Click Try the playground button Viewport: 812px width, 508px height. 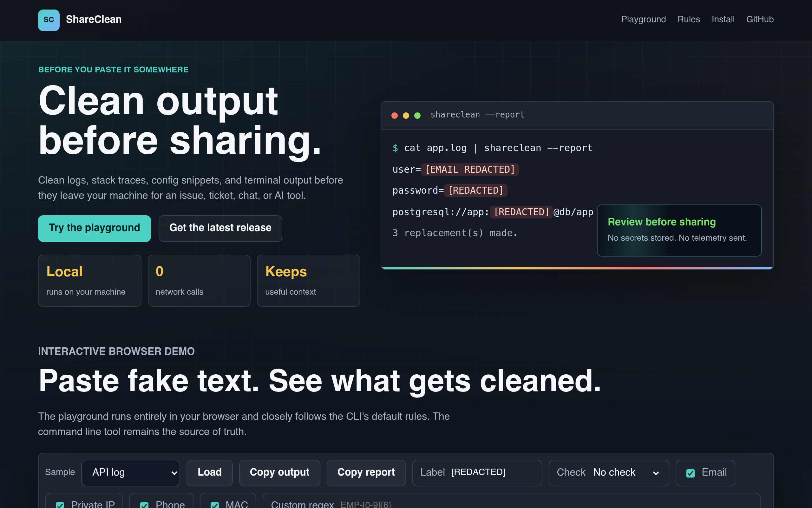(x=94, y=228)
